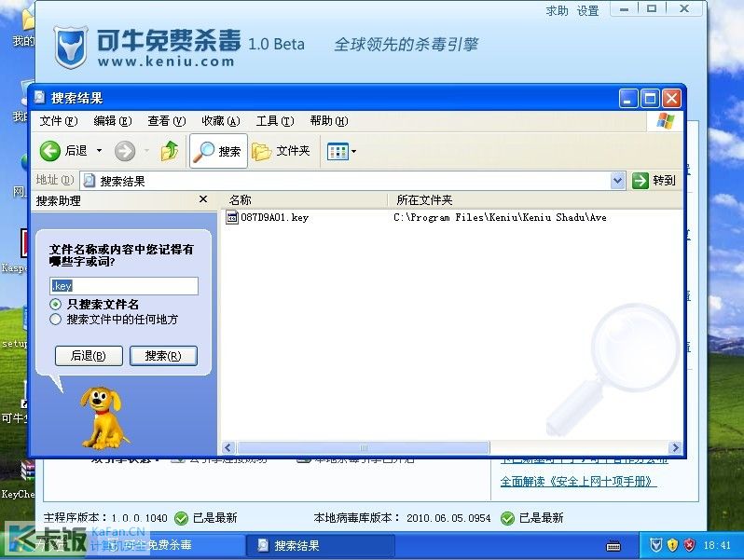
Task: Click the yellow shield tray icon
Action: (x=672, y=545)
